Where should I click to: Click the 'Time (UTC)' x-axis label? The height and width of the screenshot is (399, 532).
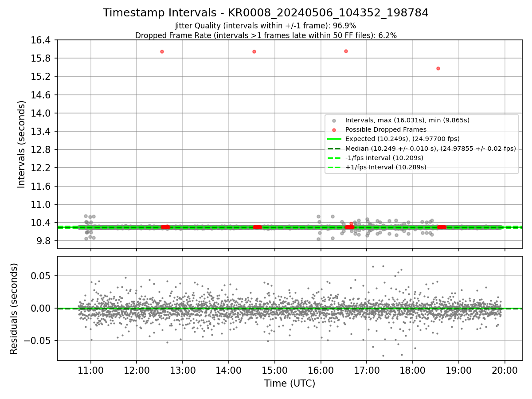click(x=290, y=383)
